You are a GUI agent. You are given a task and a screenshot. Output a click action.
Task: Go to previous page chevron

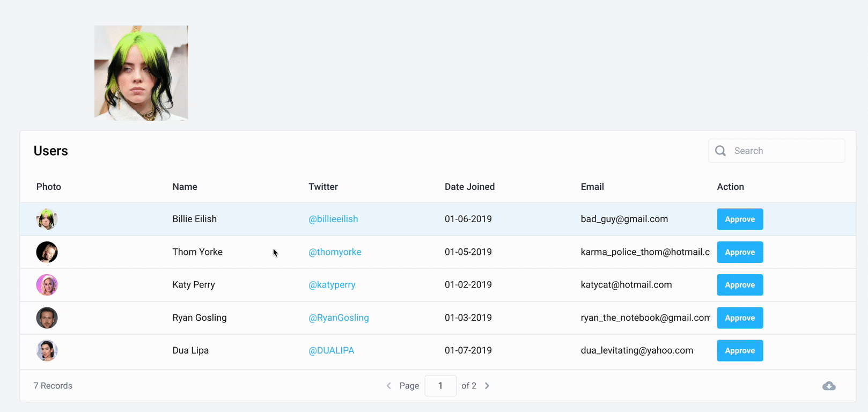pos(389,386)
